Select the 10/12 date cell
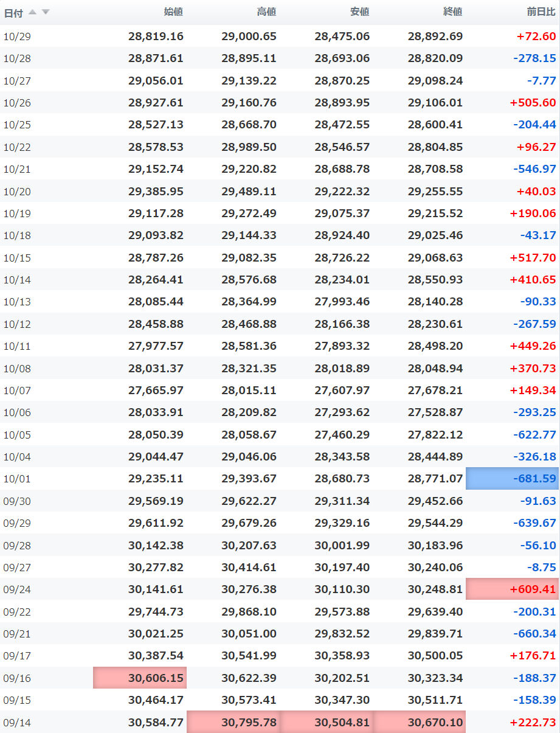The image size is (560, 733). pyautogui.click(x=17, y=324)
